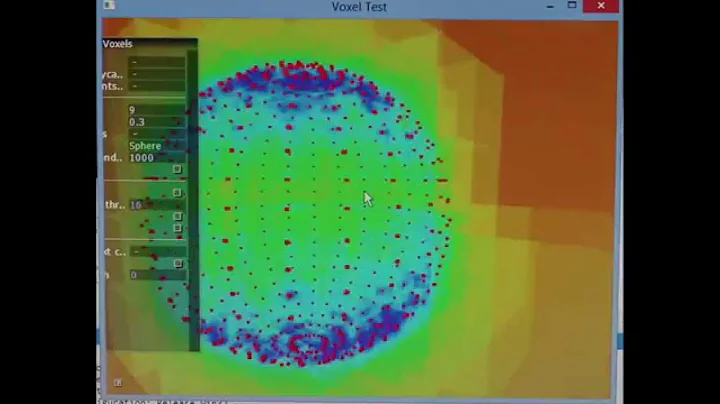Click the field showing 1000

(157, 157)
